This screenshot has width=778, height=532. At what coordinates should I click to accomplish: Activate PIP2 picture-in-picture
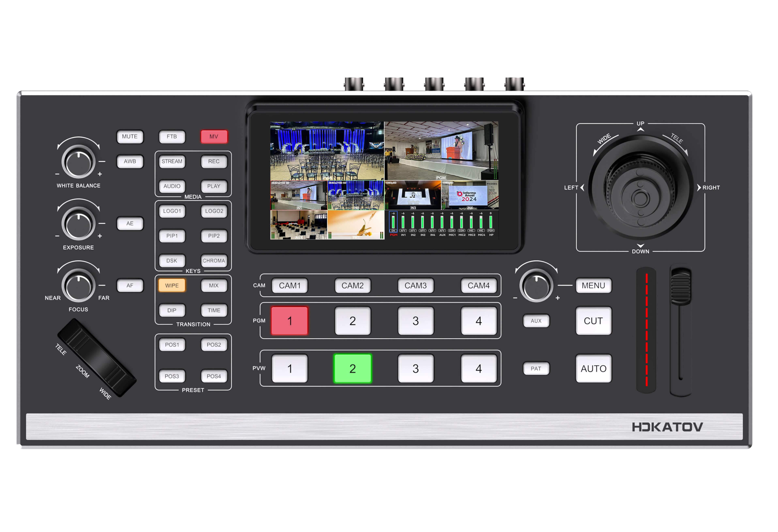(x=214, y=236)
